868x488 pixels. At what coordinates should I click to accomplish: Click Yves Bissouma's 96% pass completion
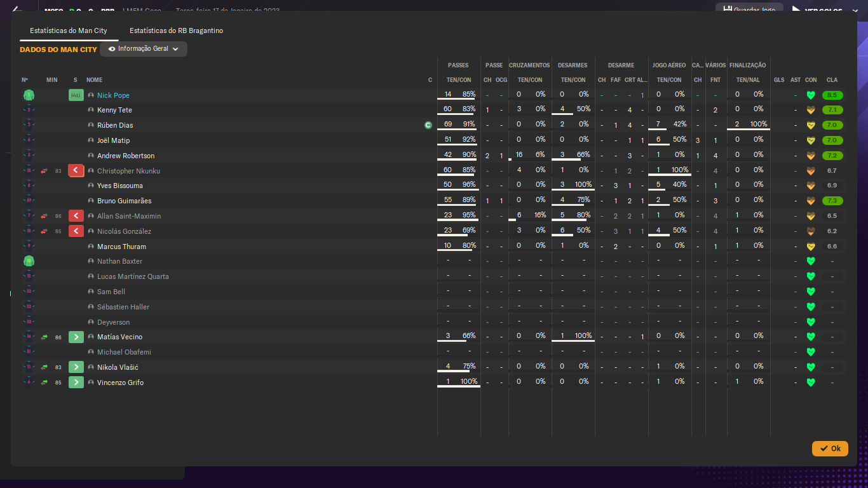[x=469, y=185]
